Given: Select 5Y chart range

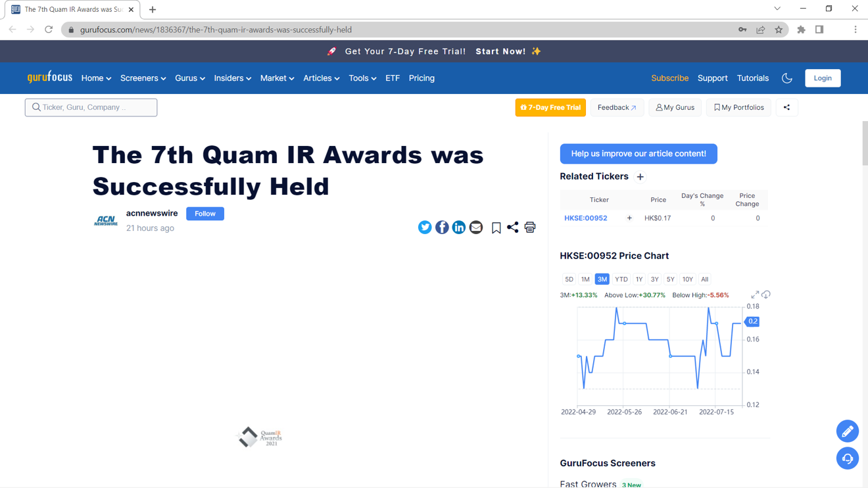Looking at the screenshot, I should (x=671, y=280).
